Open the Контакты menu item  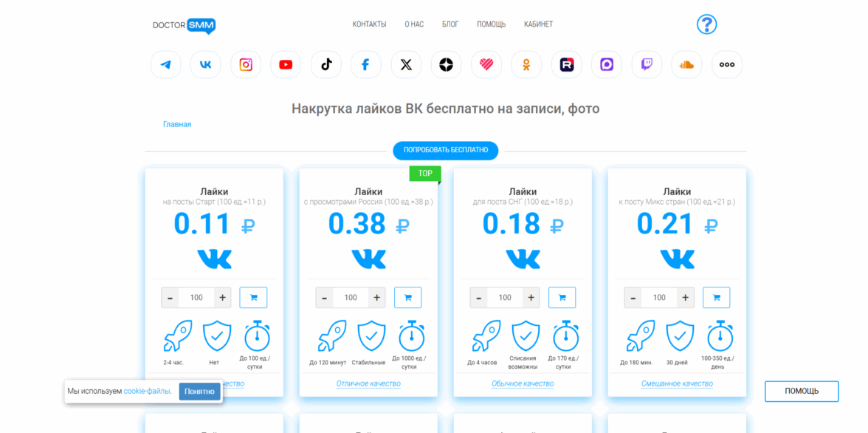369,24
